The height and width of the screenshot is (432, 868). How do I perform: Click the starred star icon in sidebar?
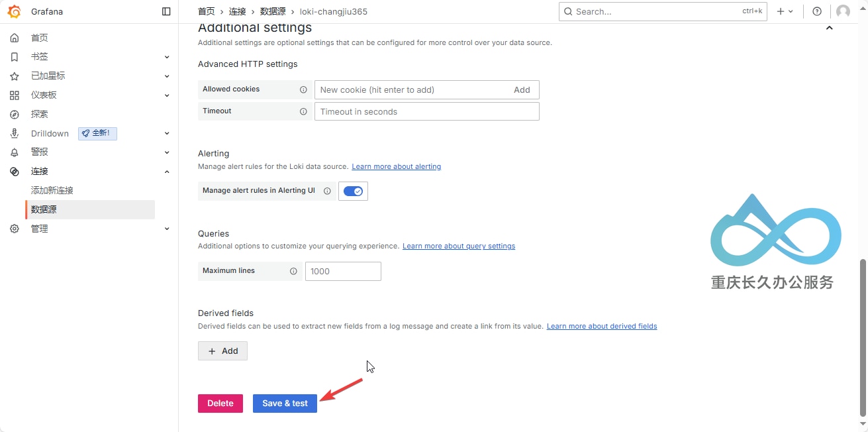[15, 76]
